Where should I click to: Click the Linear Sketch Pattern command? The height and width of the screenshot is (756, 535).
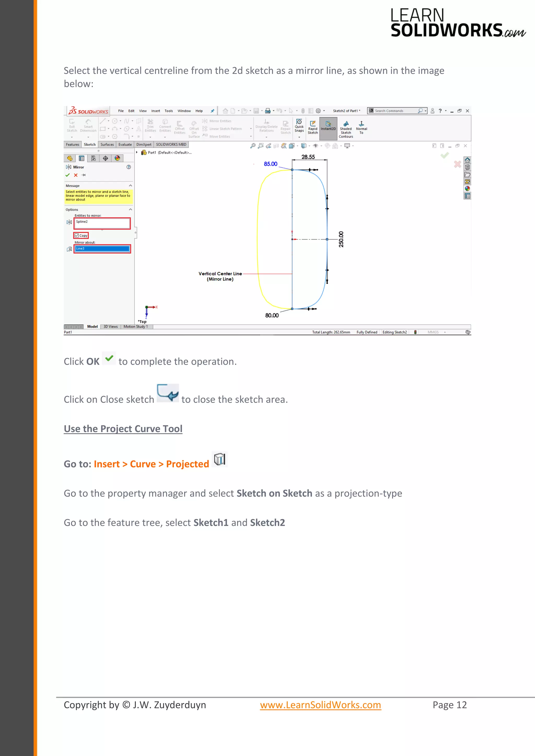click(x=222, y=129)
